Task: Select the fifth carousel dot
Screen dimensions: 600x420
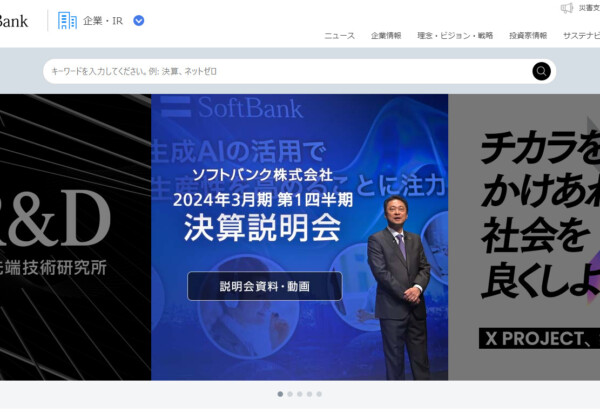Action: (319, 394)
